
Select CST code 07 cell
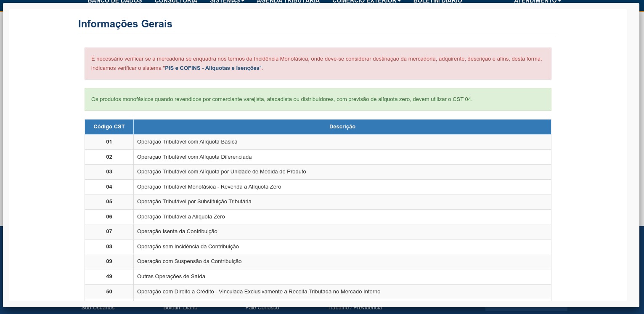click(109, 232)
